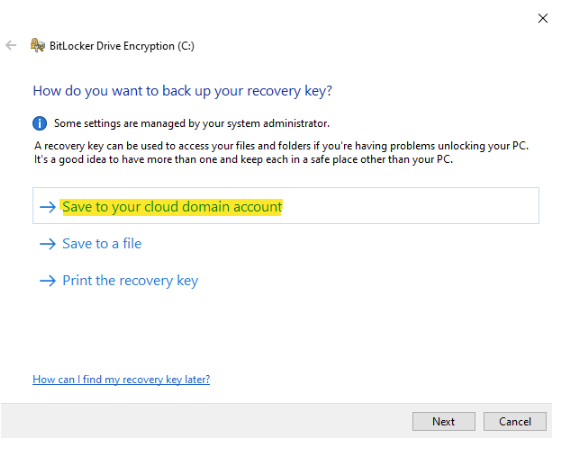Click the blue information icon
566x454 pixels.
(39, 123)
